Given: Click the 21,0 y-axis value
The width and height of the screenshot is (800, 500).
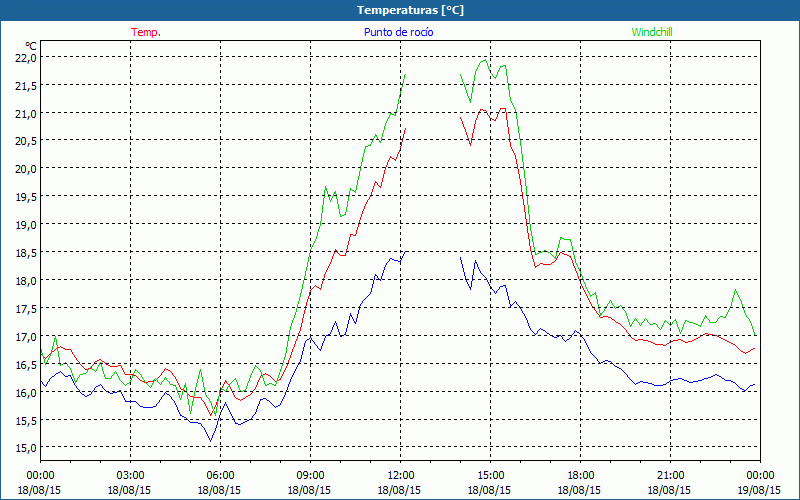Looking at the screenshot, I should (x=25, y=114).
